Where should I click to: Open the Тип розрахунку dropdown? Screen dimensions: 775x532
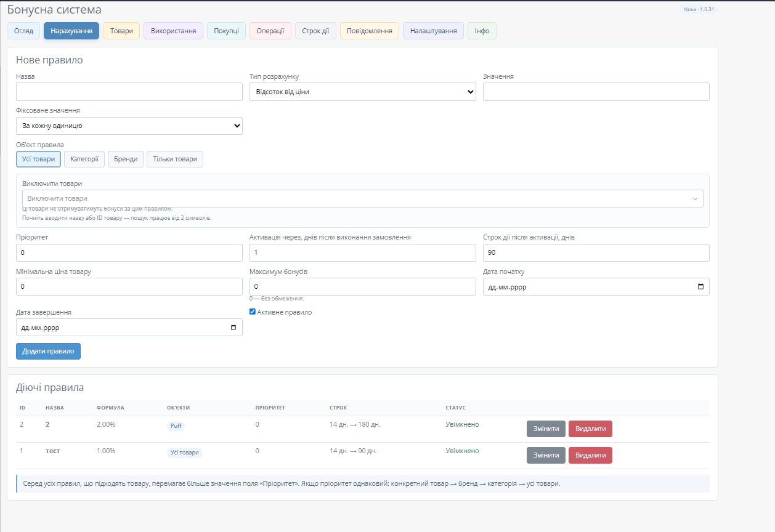pyautogui.click(x=363, y=92)
